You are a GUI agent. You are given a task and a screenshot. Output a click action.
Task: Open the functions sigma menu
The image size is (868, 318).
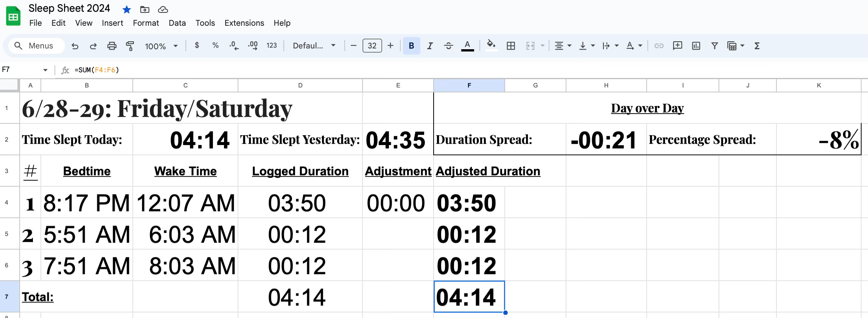click(757, 46)
